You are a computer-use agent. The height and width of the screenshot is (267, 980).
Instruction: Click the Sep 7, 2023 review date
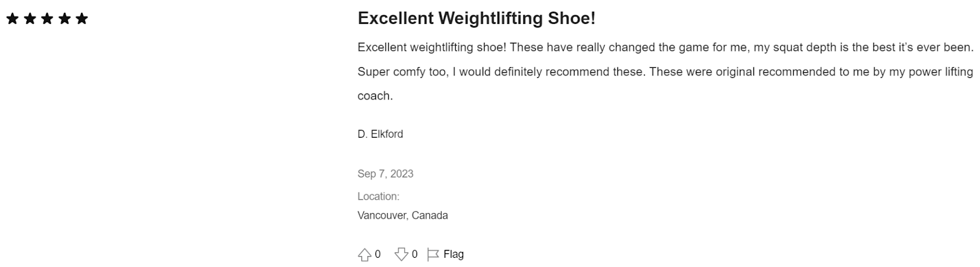(x=385, y=174)
